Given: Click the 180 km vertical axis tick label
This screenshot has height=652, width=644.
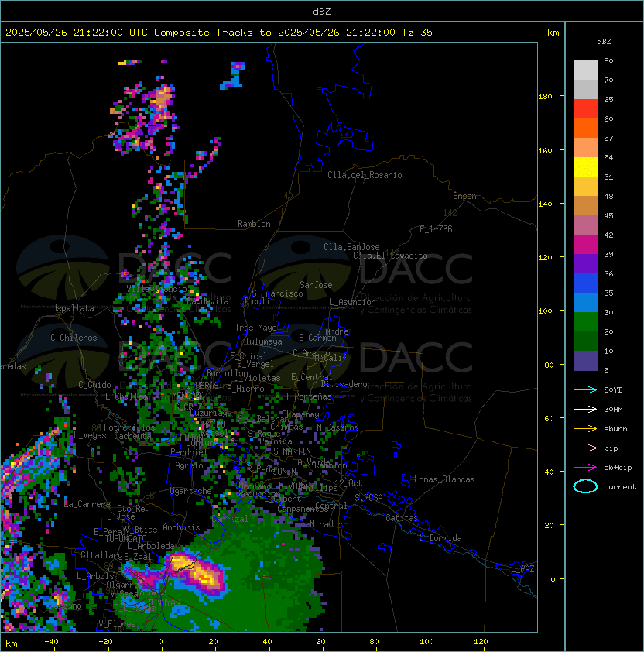Looking at the screenshot, I should point(545,97).
